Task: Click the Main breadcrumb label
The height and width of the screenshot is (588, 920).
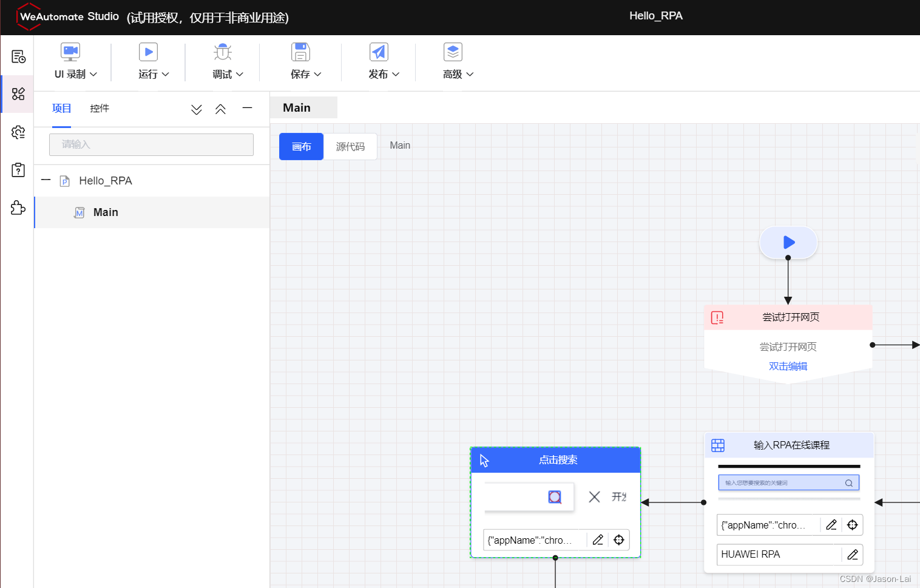Action: pyautogui.click(x=400, y=146)
